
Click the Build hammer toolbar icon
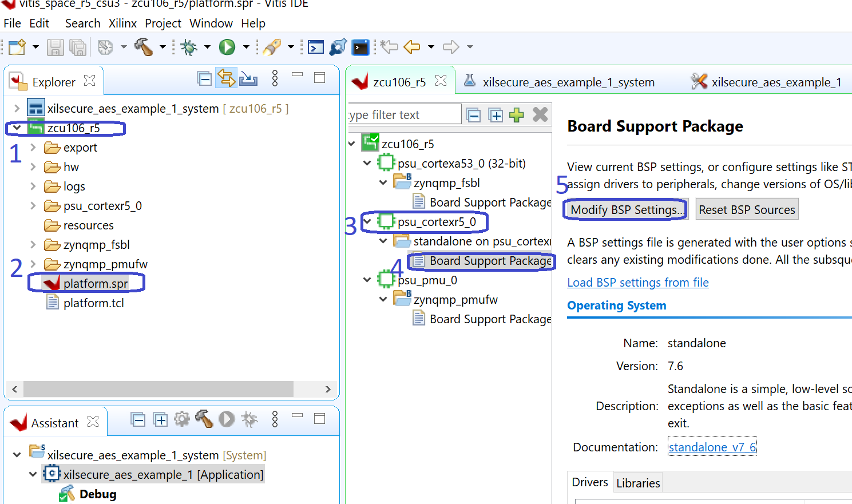pos(144,47)
